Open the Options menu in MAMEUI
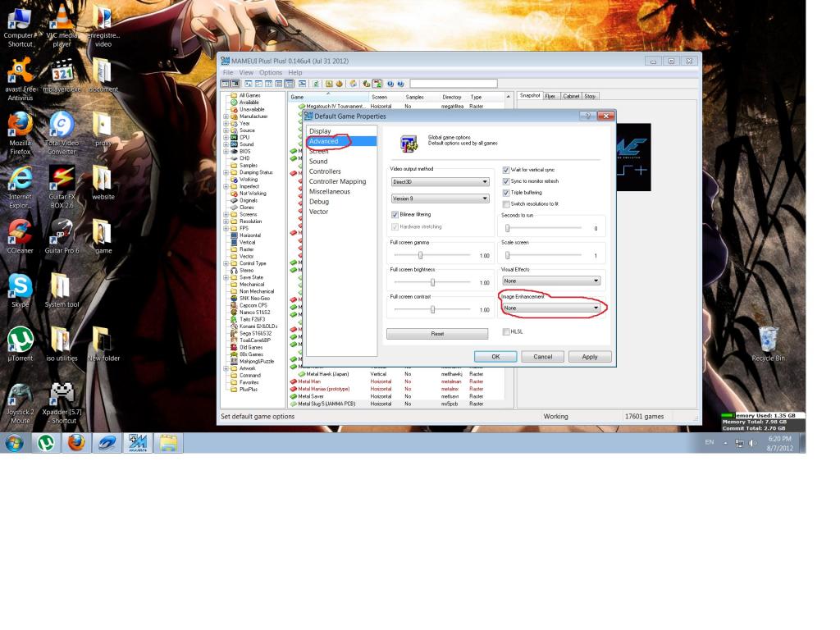The image size is (840, 630). click(x=271, y=72)
